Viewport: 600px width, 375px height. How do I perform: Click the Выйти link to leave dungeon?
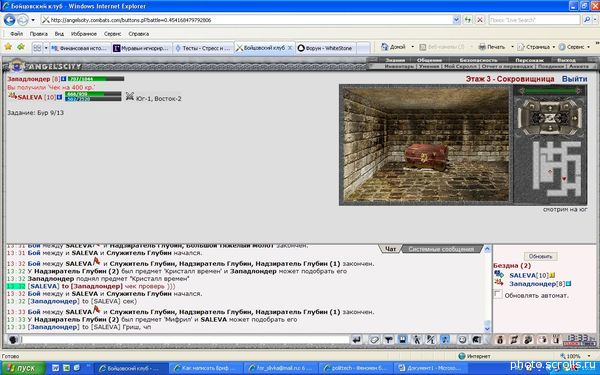pos(574,79)
